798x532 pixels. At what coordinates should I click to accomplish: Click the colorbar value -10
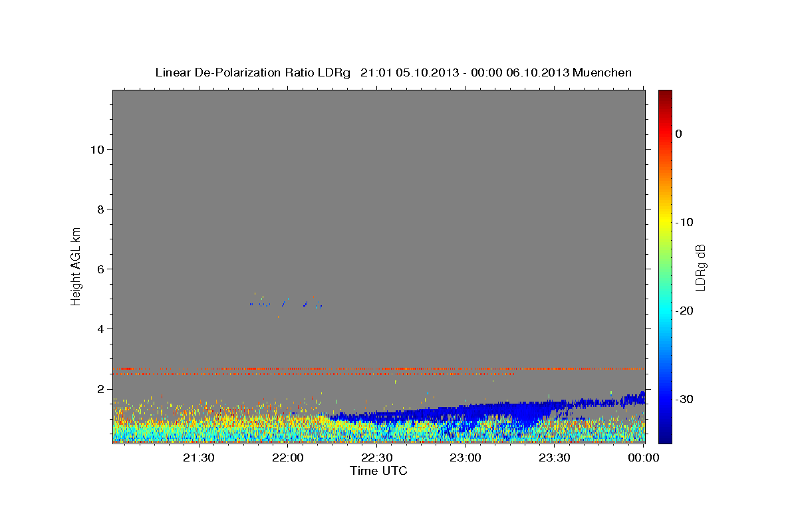point(684,222)
